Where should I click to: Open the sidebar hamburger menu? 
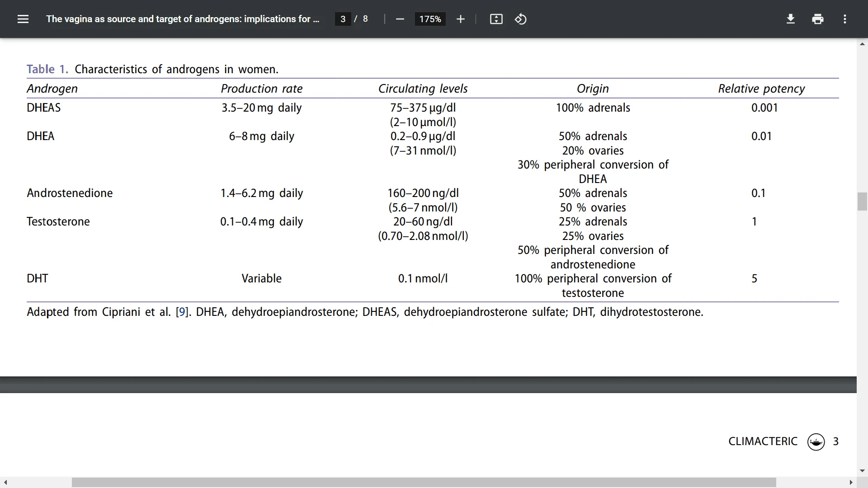(x=23, y=19)
